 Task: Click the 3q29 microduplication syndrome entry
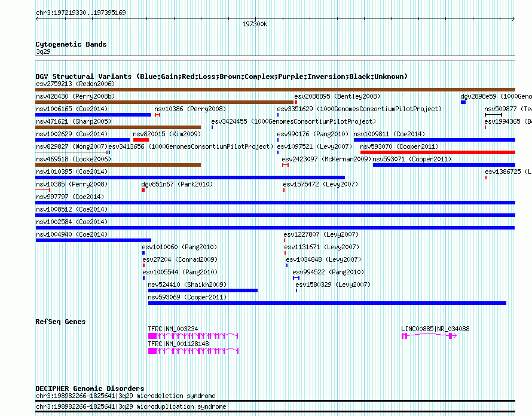pos(131,406)
